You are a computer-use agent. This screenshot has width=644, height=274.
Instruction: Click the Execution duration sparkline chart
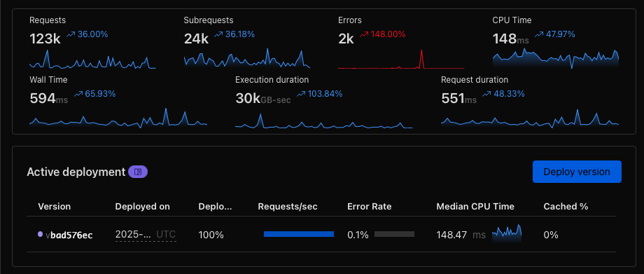pos(324,121)
